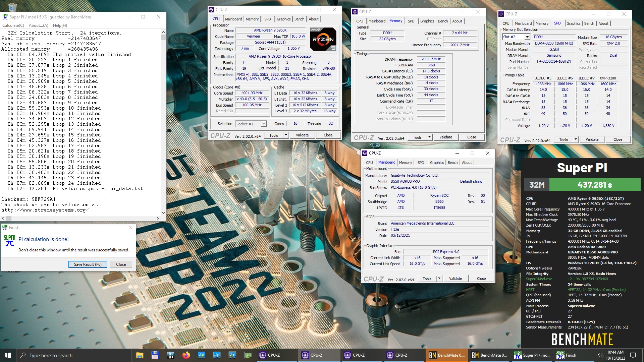Switch to Bench tab in CPU-Z CPU window
644x362 pixels.
[x=299, y=19]
